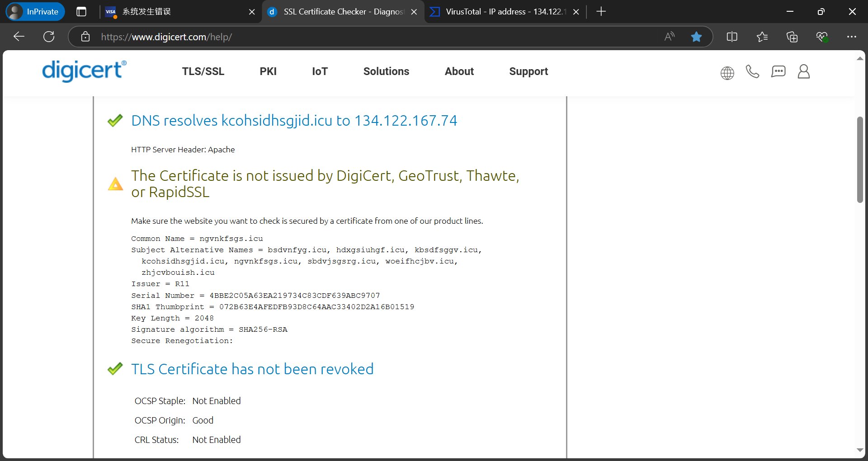Click the DNS resolves green checkmark
Screen dimensions: 868x461
[x=115, y=120]
